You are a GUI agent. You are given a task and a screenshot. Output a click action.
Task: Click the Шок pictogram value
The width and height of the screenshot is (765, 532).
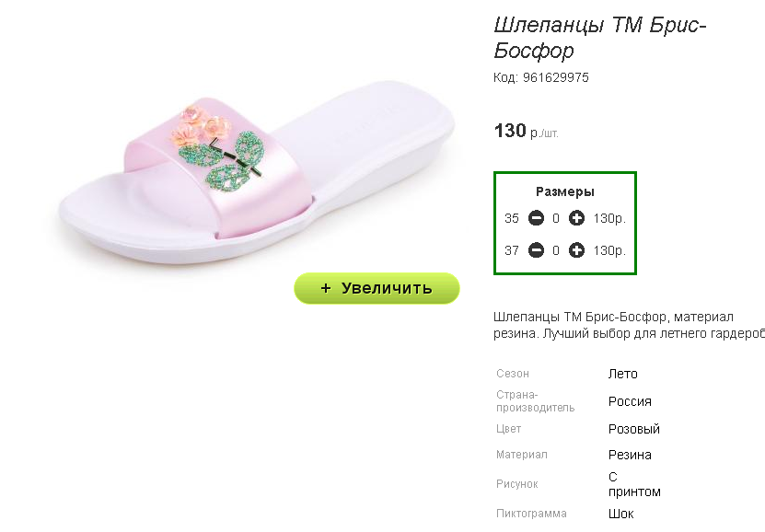pos(620,514)
